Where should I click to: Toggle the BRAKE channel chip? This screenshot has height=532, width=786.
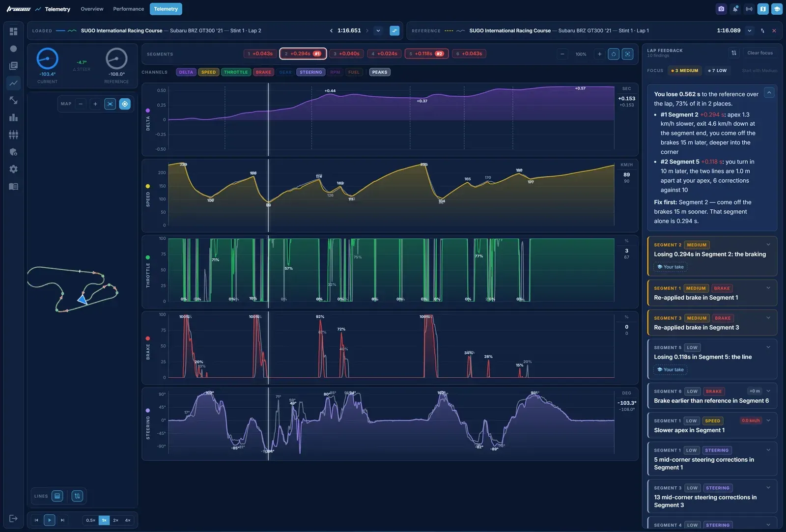(263, 72)
